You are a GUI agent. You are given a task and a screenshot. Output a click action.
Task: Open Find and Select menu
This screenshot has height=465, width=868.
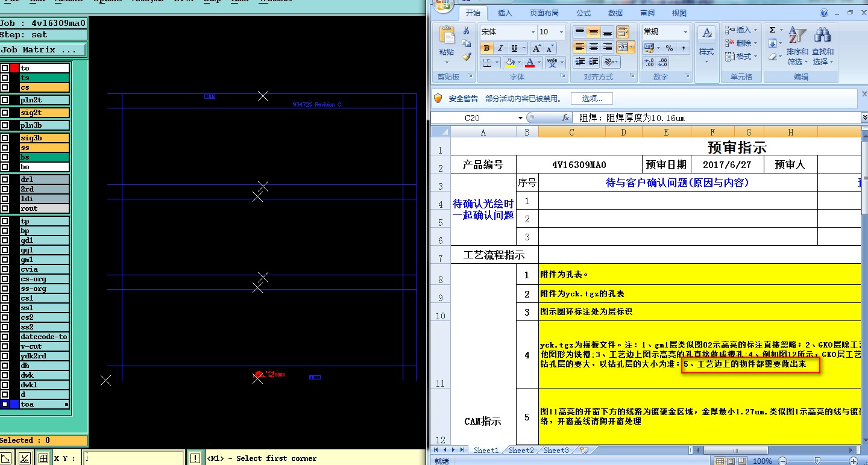coord(823,46)
